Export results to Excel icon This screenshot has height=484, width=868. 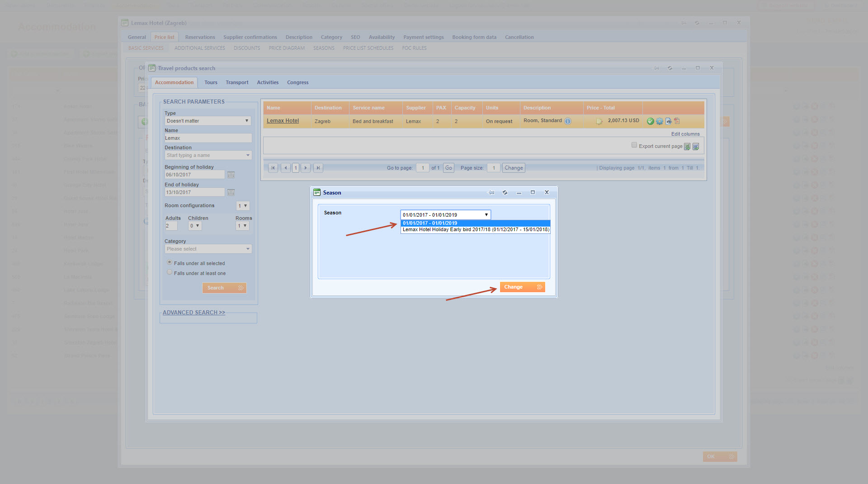[687, 147]
